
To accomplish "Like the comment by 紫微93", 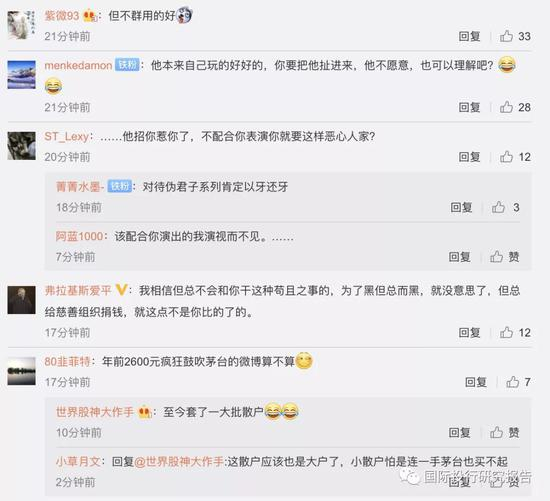I will (x=506, y=36).
